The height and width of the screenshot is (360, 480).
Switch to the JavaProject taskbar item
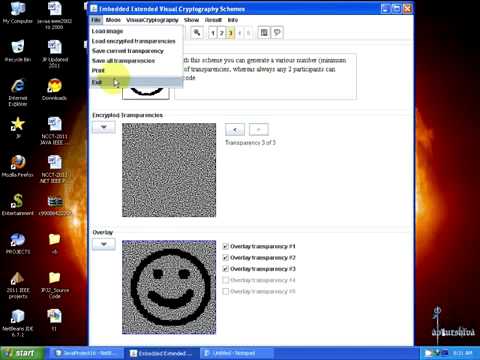pyautogui.click(x=87, y=353)
